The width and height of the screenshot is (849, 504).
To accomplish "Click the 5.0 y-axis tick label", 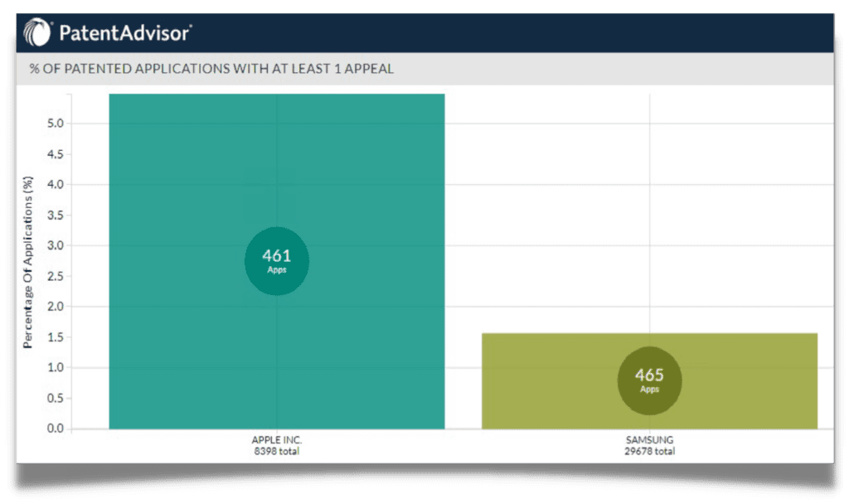I will click(x=56, y=124).
